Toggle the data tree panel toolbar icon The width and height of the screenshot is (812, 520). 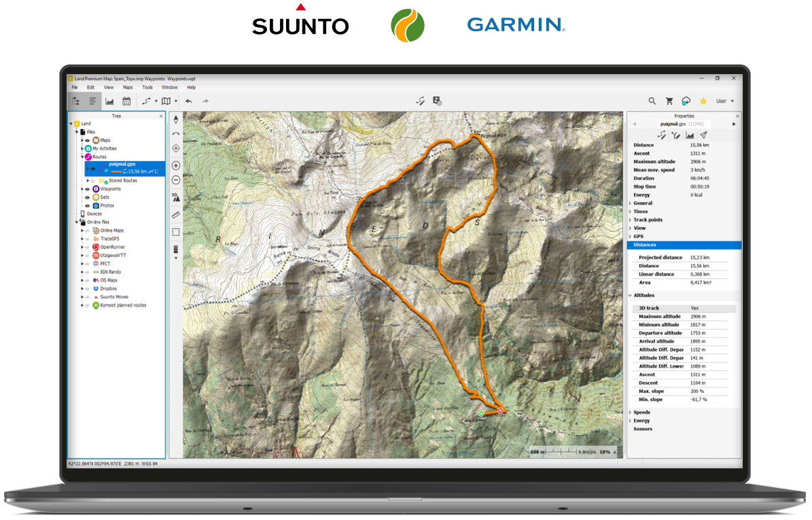[x=76, y=101]
